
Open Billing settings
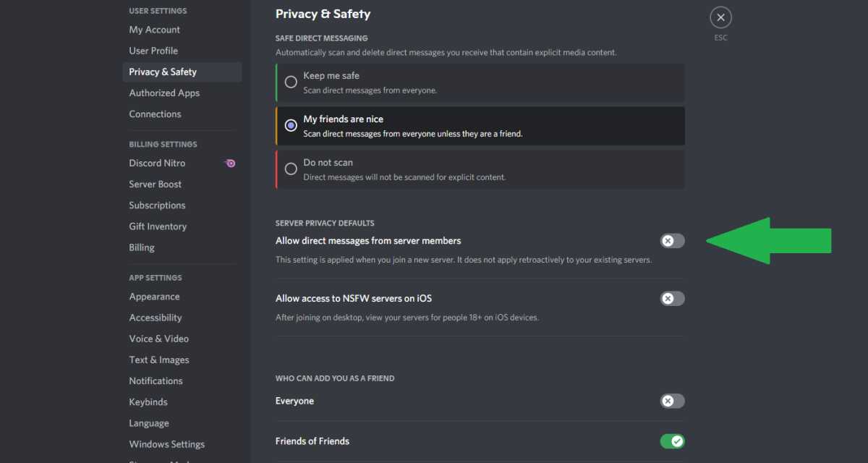pos(141,247)
